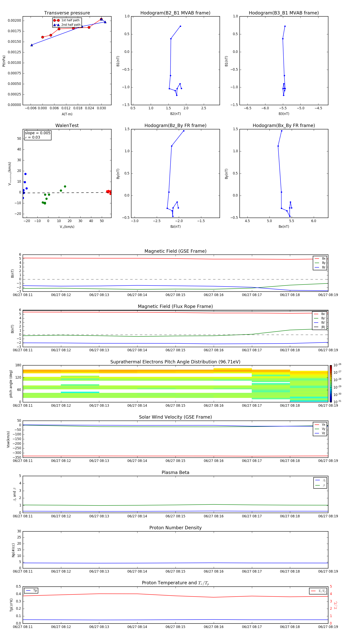The width and height of the screenshot is (351, 644).
Task: Click the 'r = 0.03' annotation
Action: (33, 137)
